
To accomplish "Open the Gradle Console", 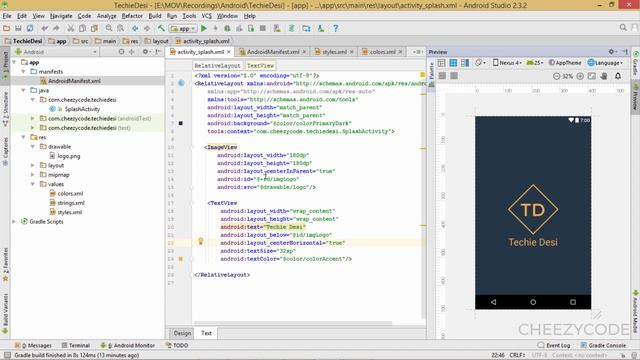I will click(x=603, y=345).
